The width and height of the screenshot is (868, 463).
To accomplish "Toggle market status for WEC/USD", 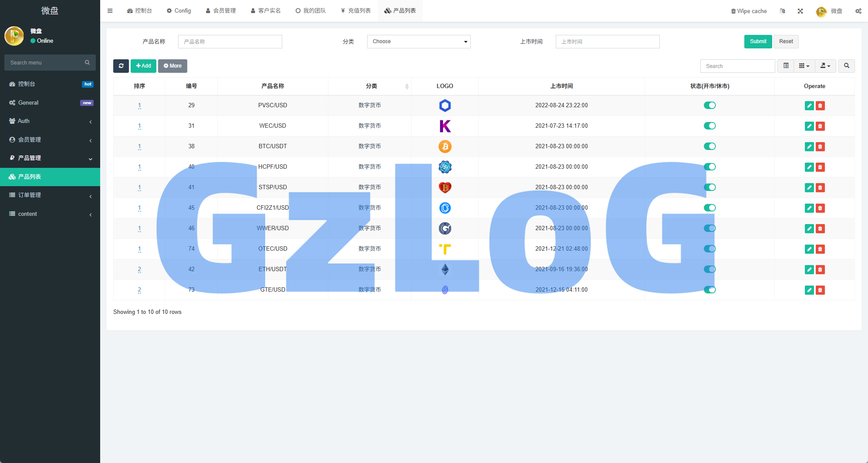I will coord(709,126).
